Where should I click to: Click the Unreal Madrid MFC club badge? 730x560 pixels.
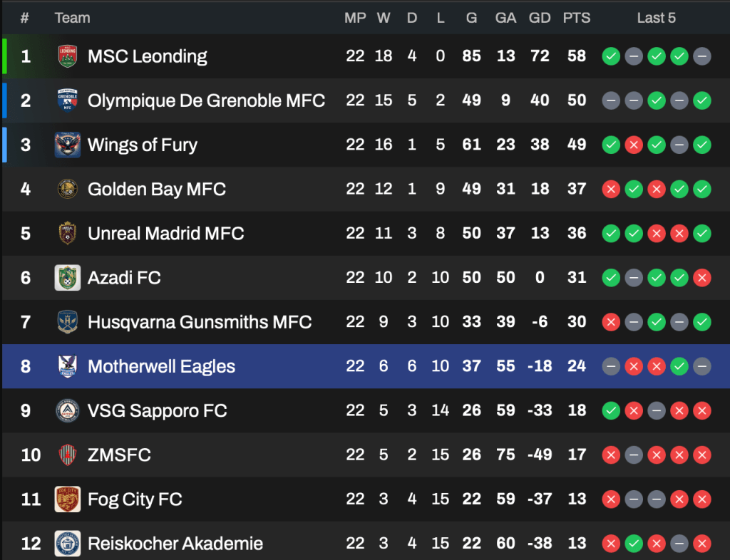[x=68, y=233]
